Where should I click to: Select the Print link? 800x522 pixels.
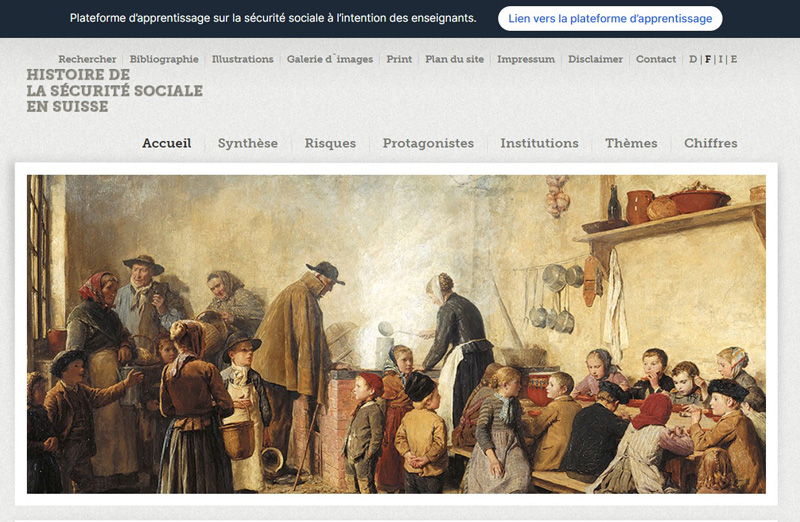[399, 59]
